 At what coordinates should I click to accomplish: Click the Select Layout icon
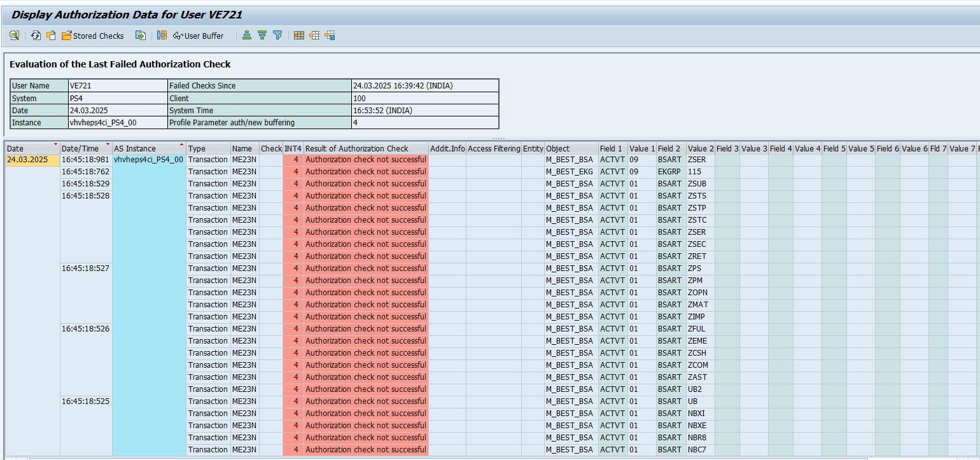[314, 36]
